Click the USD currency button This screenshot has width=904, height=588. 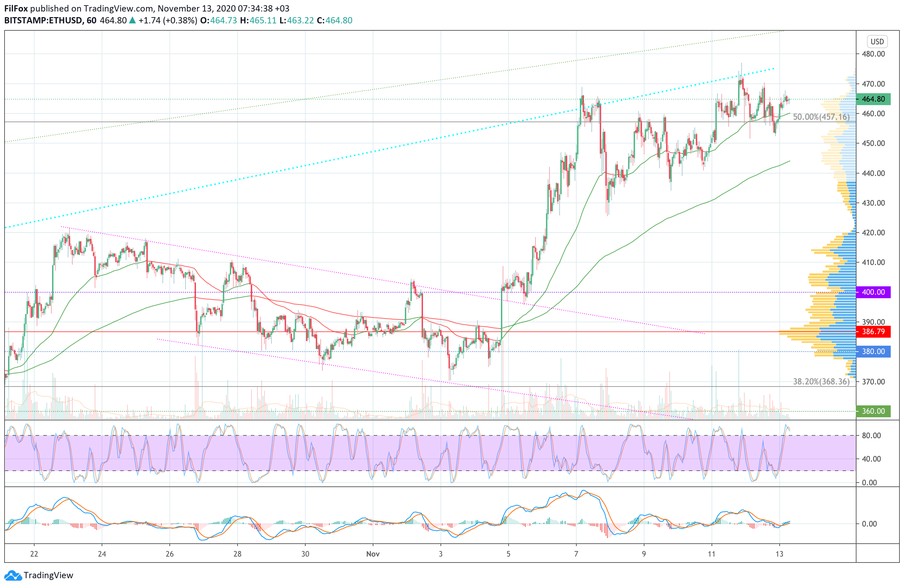[877, 42]
